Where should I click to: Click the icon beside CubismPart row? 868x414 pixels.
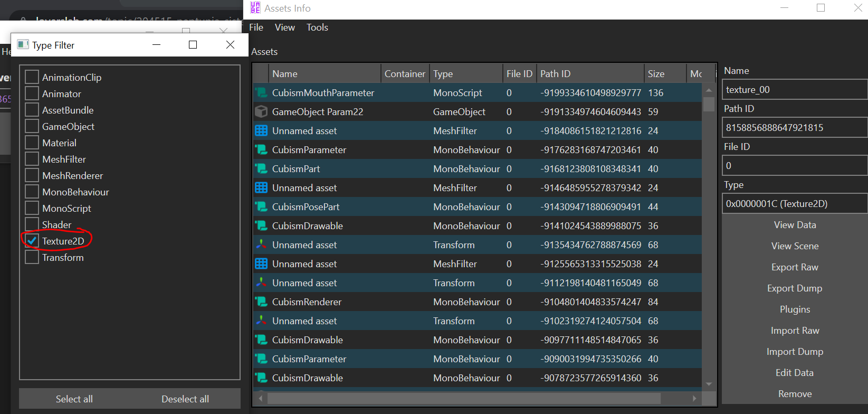coord(261,169)
